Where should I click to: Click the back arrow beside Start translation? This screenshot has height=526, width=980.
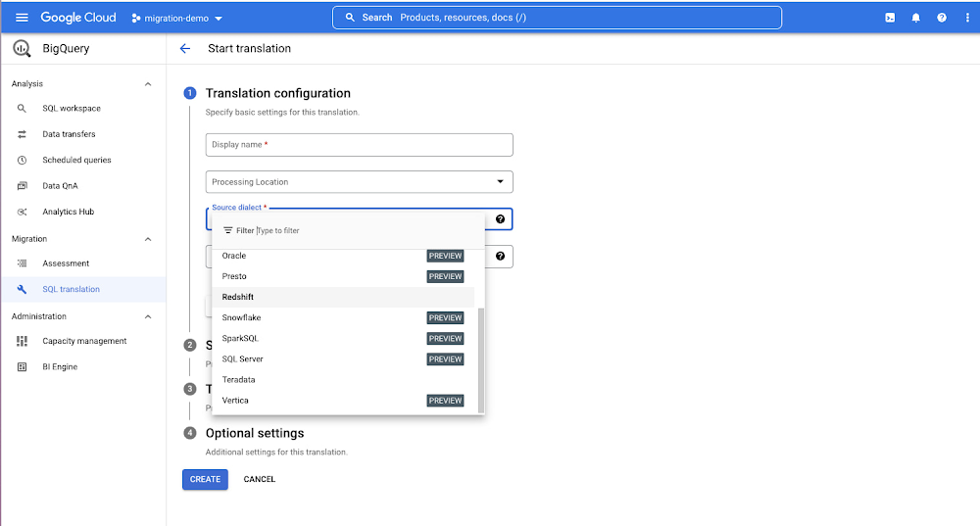[185, 49]
